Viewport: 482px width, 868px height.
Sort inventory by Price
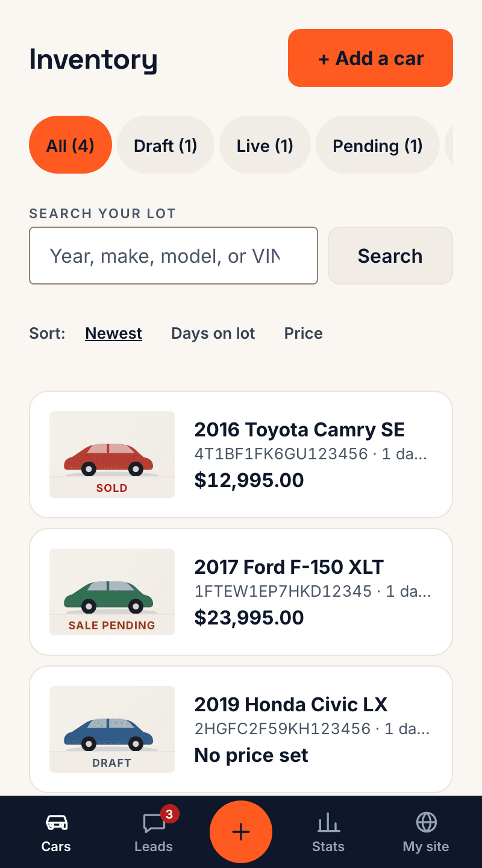304,333
